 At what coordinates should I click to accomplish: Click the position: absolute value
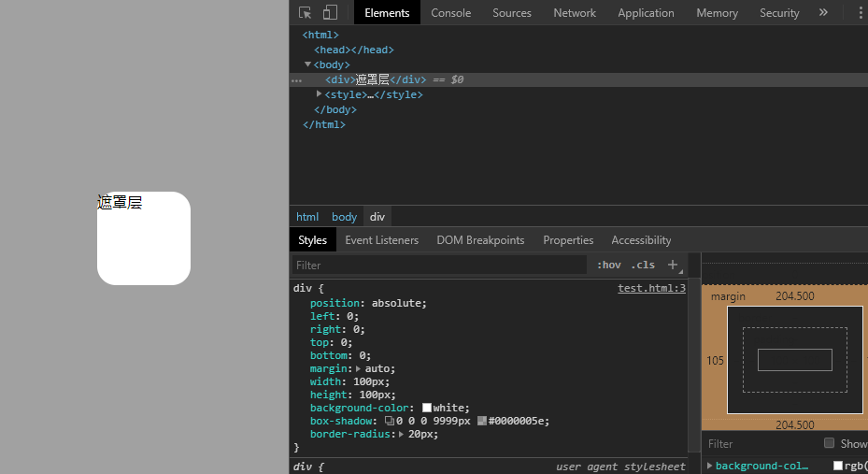[x=396, y=303]
